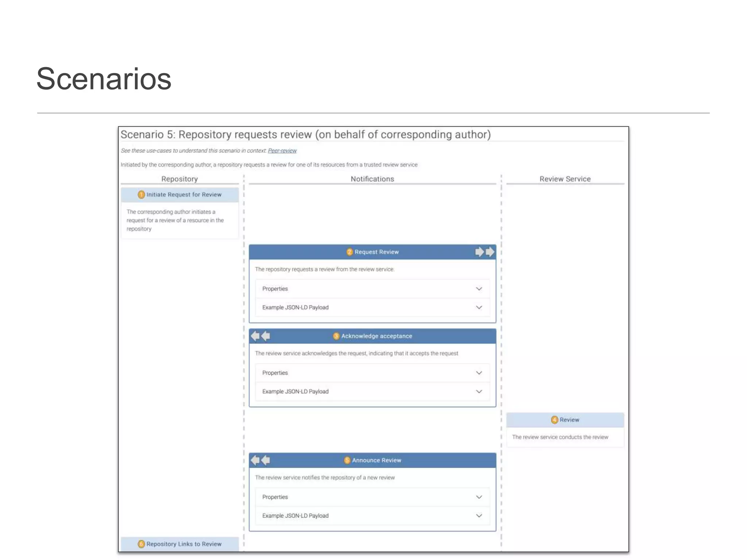Click the Peer-review link
The image size is (747, 560).
(x=282, y=151)
